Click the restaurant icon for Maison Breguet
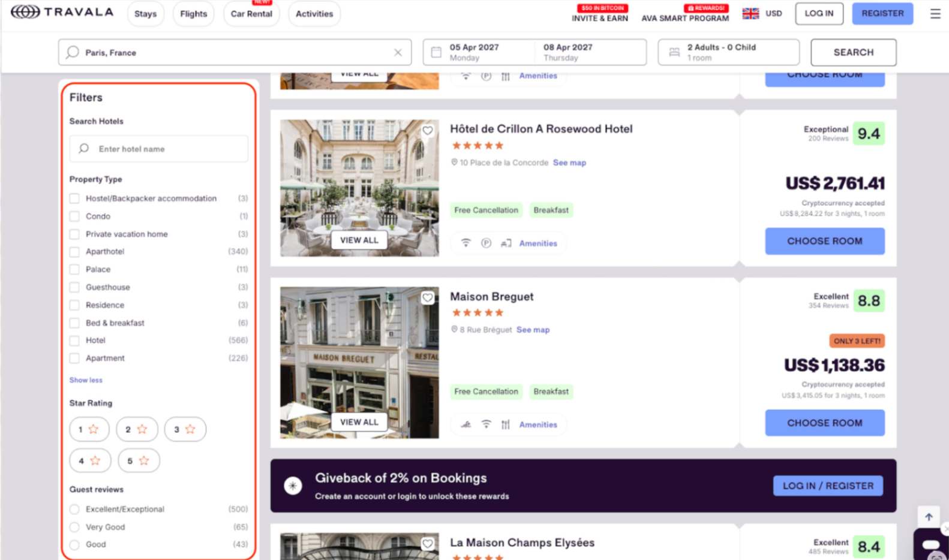Image resolution: width=949 pixels, height=560 pixels. click(506, 424)
